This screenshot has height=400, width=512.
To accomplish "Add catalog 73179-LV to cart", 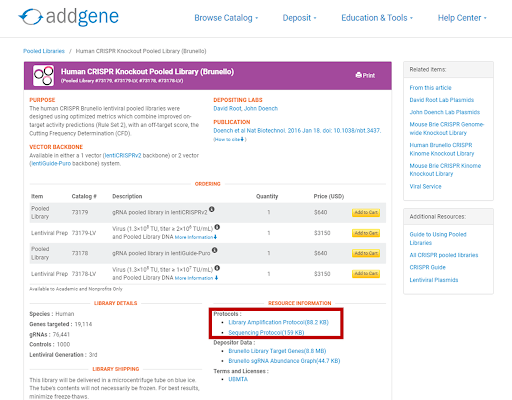I will tap(366, 233).
